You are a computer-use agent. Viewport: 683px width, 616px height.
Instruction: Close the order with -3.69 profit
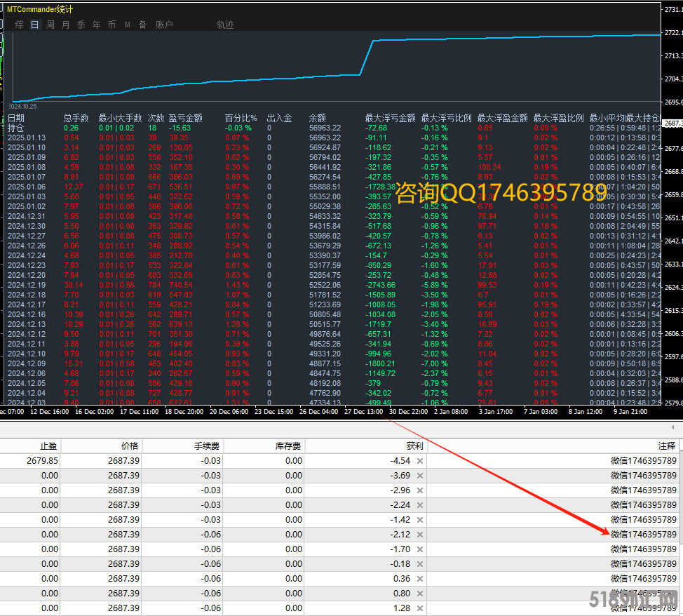(420, 476)
